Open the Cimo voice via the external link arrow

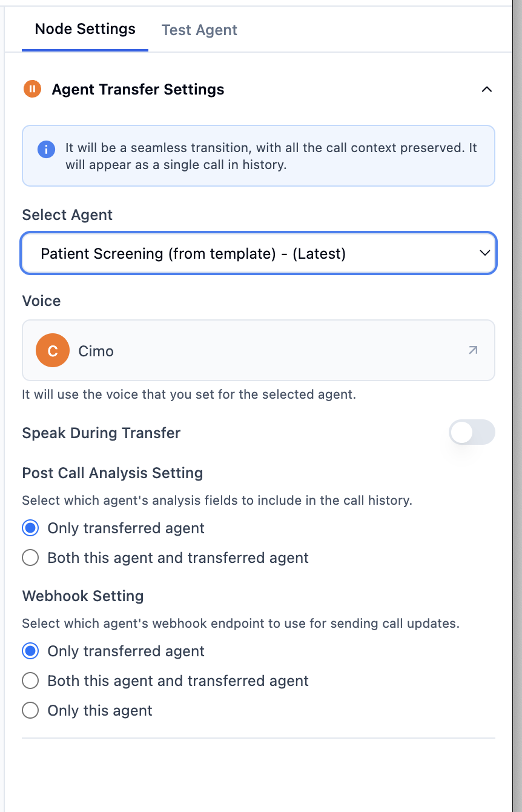click(472, 350)
